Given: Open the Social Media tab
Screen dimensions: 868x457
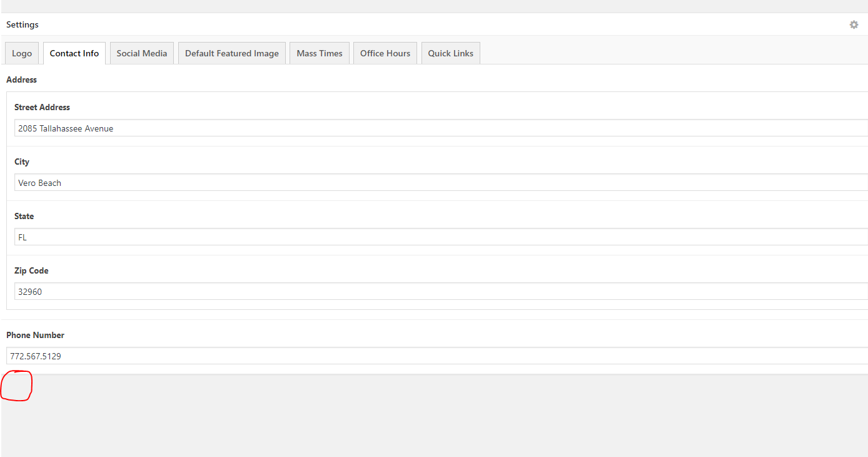Looking at the screenshot, I should [142, 53].
